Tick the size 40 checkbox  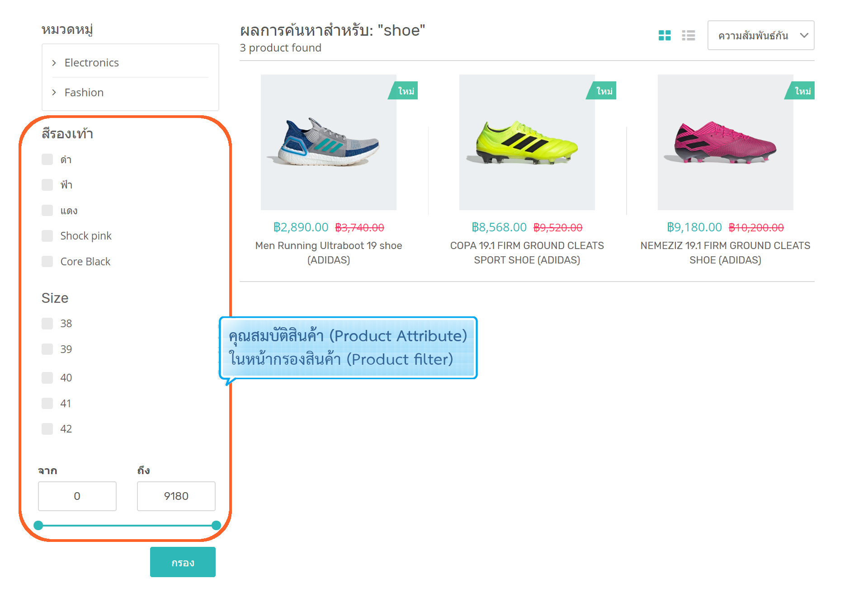[47, 378]
